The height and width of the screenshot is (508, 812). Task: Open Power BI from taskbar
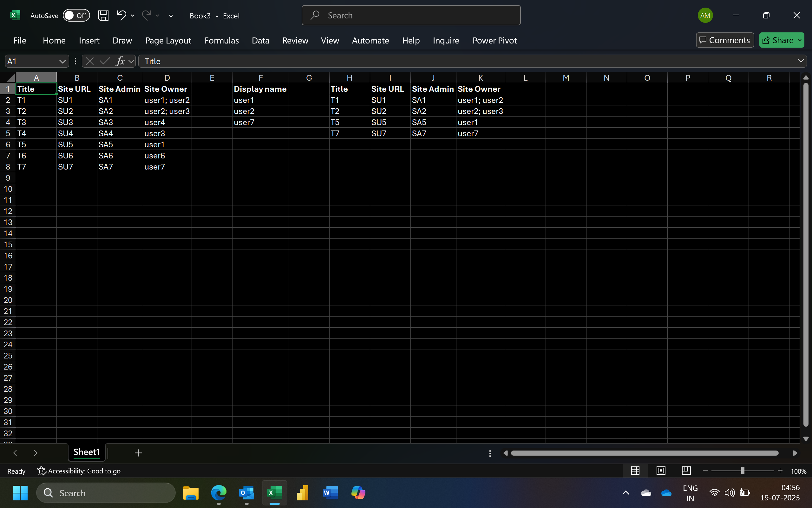302,493
